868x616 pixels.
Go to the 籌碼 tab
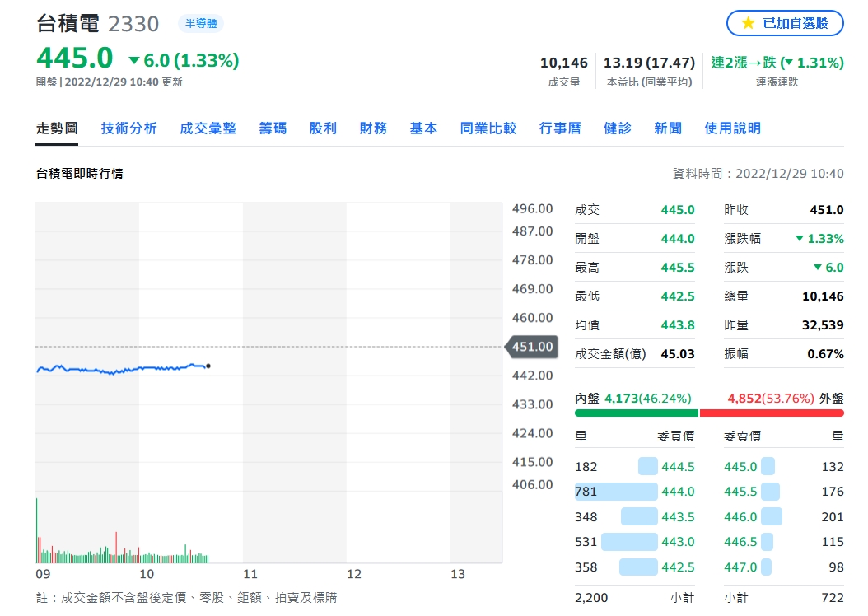[x=273, y=128]
